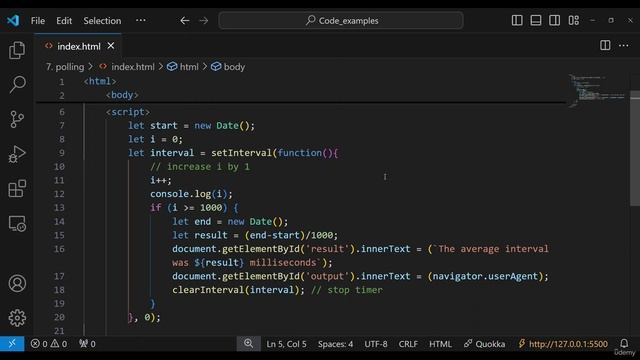Click the ports forwarded indicator

87,344
